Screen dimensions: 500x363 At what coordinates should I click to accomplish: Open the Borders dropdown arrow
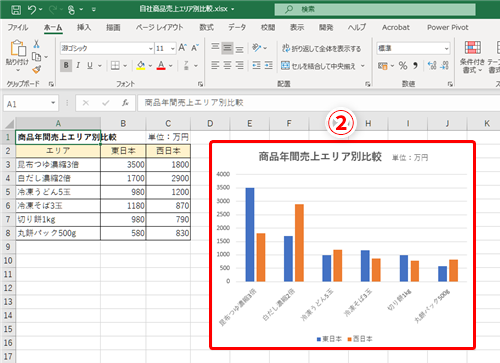(x=125, y=66)
